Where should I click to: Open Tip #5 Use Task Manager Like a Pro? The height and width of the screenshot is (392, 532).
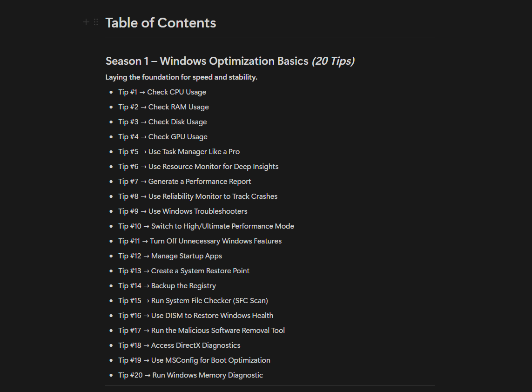[179, 152]
